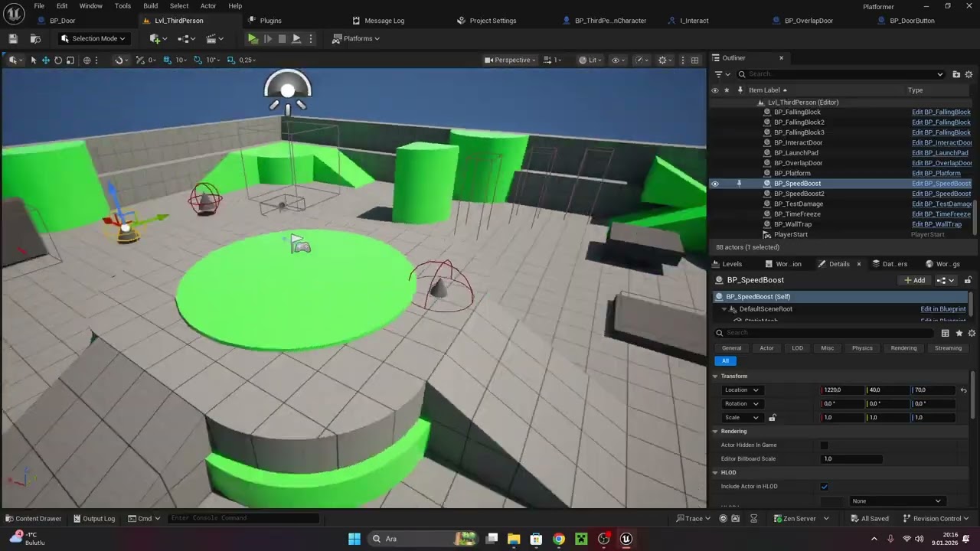
Task: Enable the Actor Hidden In Game checkbox
Action: click(824, 445)
